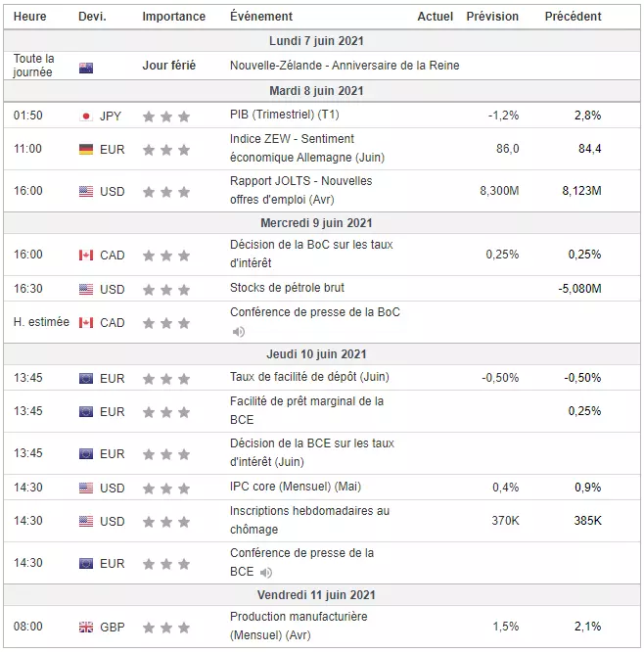Open the Production manufacturière (Mensuel) event
This screenshot has height=652, width=644.
coord(299,626)
